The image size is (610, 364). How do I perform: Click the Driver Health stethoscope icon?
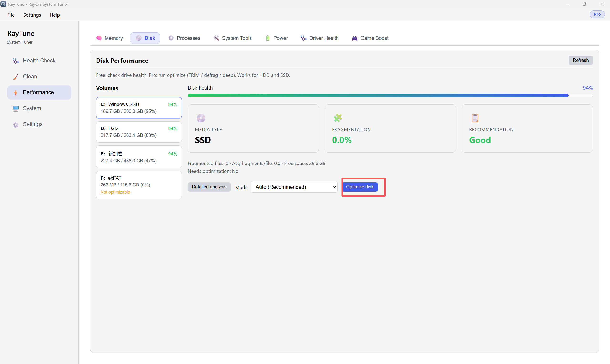[x=304, y=38]
